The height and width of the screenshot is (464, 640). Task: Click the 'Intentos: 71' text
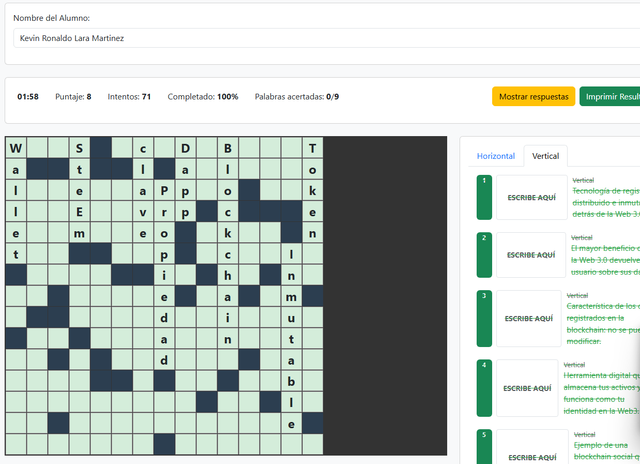129,97
